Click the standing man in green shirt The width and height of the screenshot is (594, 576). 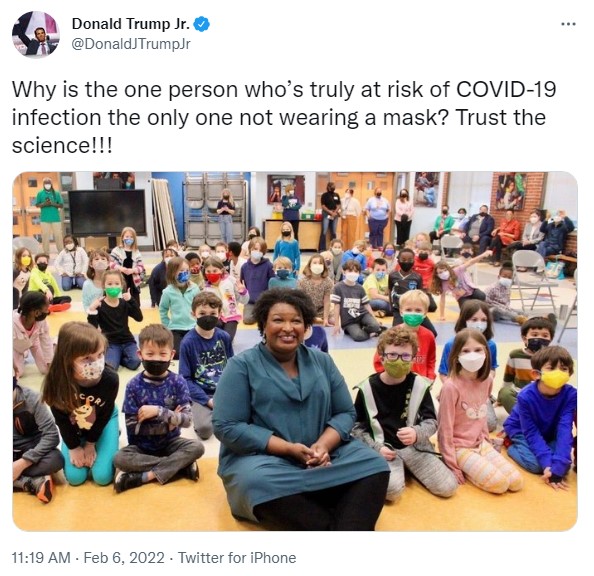(x=49, y=214)
